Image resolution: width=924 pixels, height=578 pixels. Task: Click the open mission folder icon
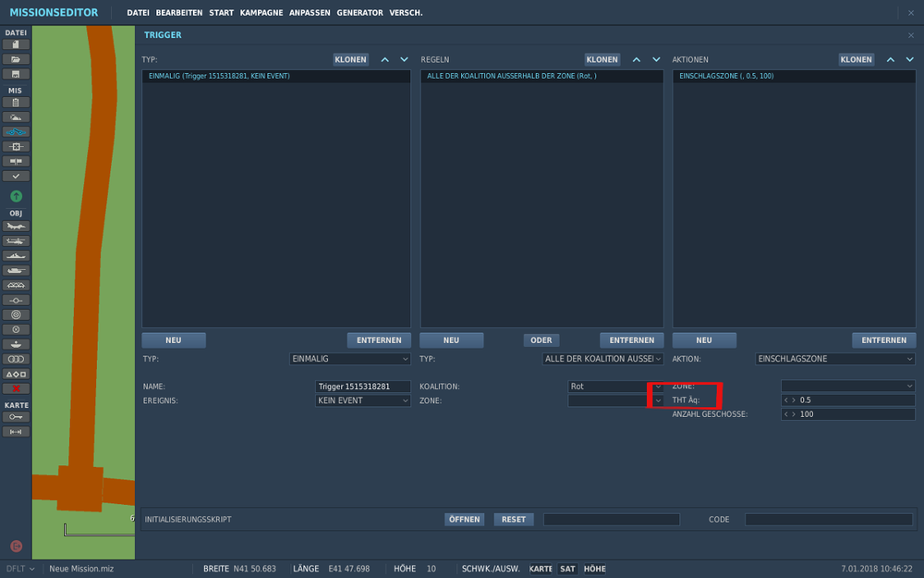(16, 59)
